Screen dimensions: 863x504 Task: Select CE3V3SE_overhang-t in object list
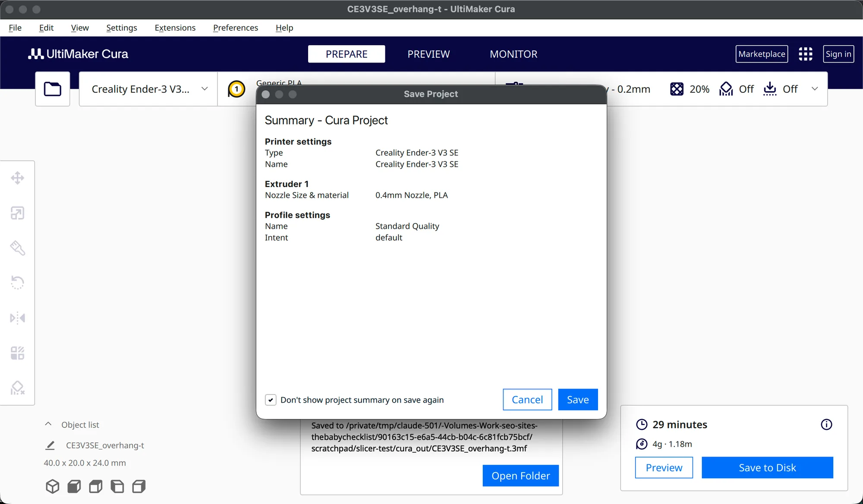pyautogui.click(x=105, y=445)
